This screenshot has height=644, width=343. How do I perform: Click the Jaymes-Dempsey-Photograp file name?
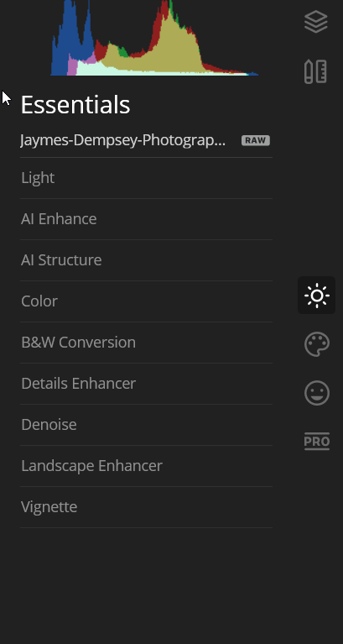pyautogui.click(x=123, y=140)
